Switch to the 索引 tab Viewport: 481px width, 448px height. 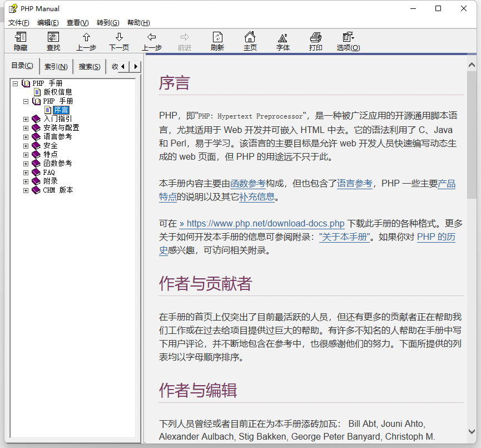tap(56, 66)
